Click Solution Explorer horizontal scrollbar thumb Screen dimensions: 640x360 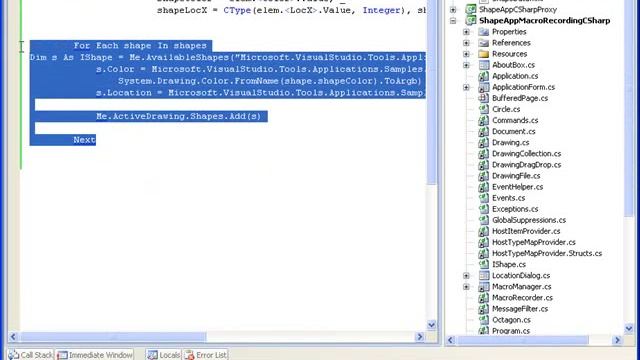[523, 340]
